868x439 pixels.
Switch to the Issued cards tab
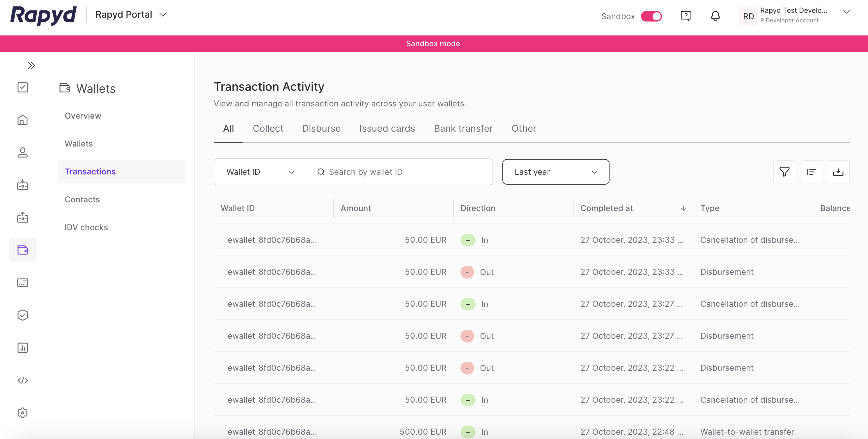(x=387, y=128)
